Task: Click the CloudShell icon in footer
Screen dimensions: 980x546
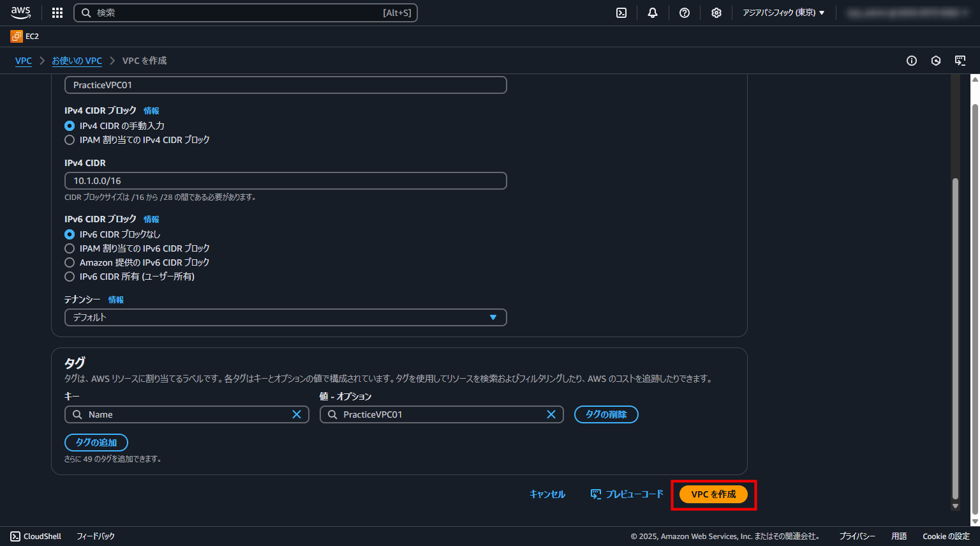Action: tap(15, 536)
